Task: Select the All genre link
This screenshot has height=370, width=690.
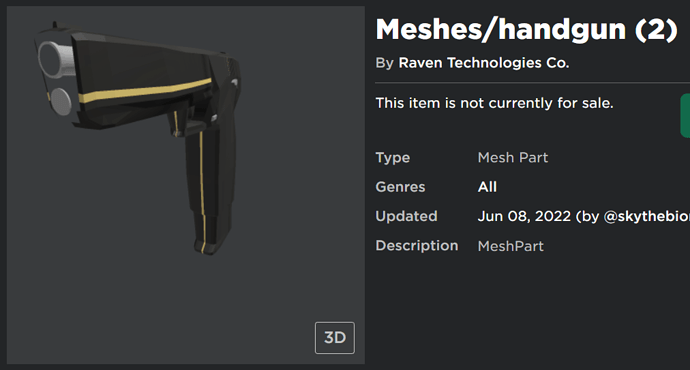Action: pyautogui.click(x=487, y=187)
